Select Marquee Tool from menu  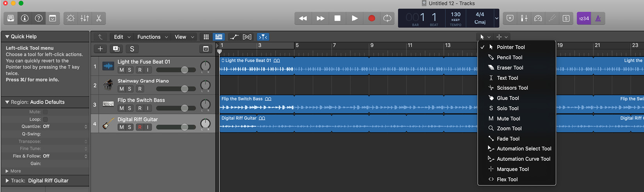[x=517, y=169]
